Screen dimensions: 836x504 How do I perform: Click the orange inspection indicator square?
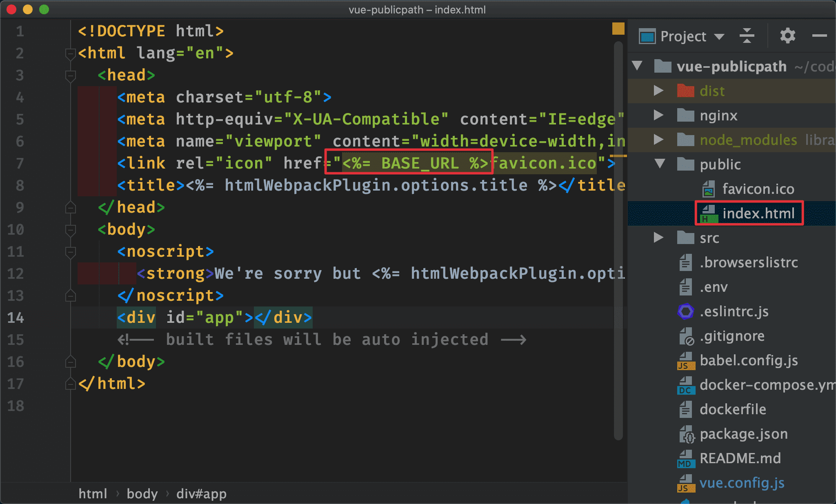point(618,29)
